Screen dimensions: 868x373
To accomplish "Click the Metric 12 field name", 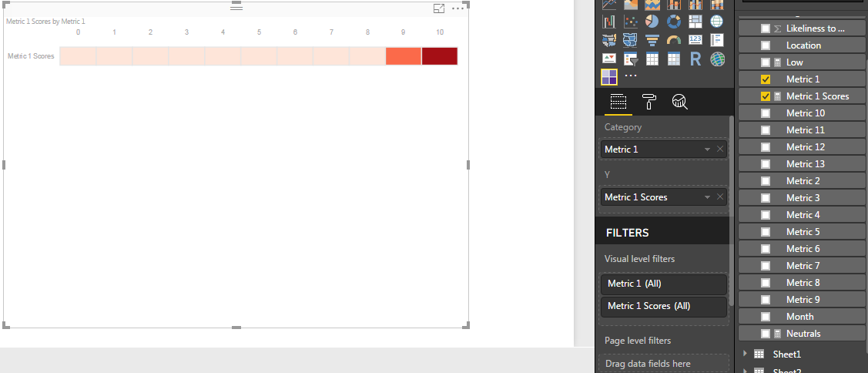I will [x=806, y=147].
